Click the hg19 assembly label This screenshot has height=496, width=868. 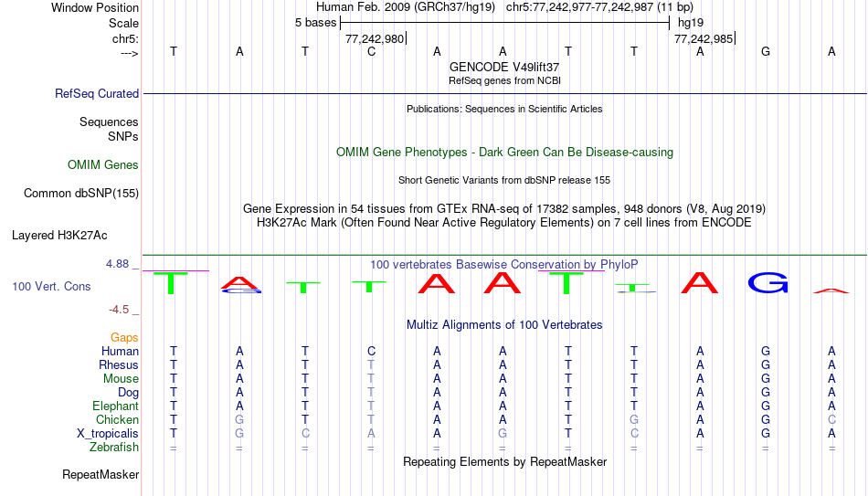691,23
